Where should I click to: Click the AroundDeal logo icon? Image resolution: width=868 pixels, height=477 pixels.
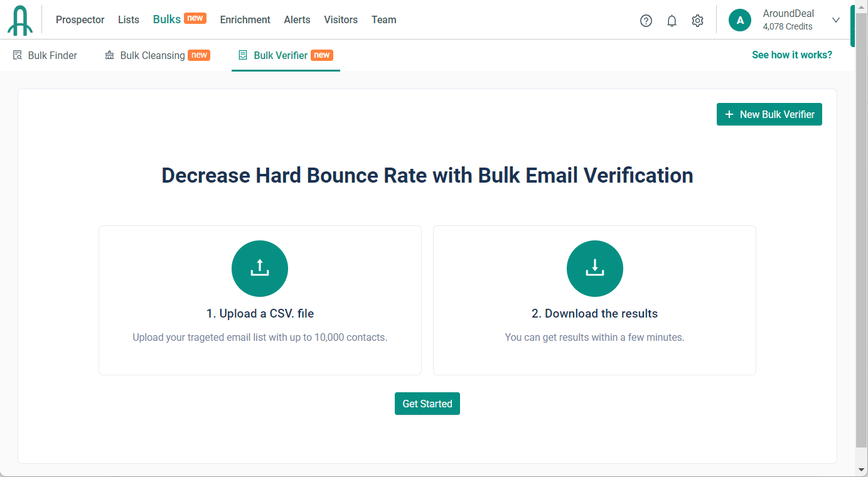pyautogui.click(x=20, y=20)
